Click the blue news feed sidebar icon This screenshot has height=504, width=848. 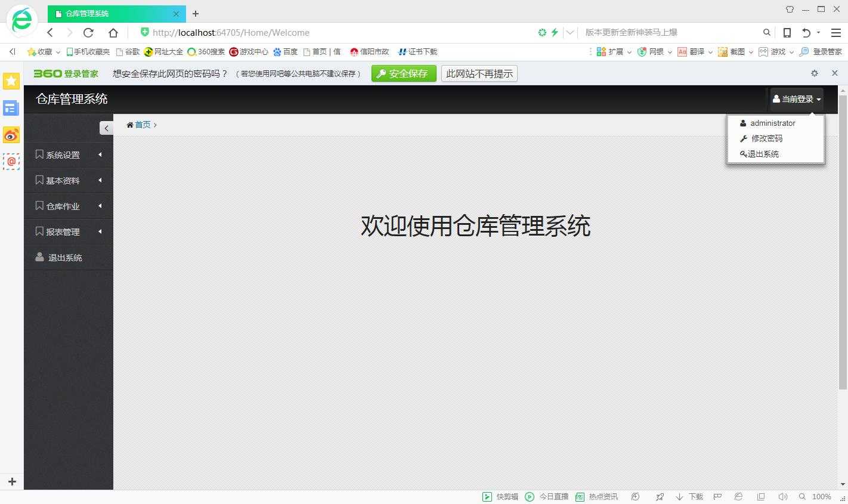pos(11,108)
